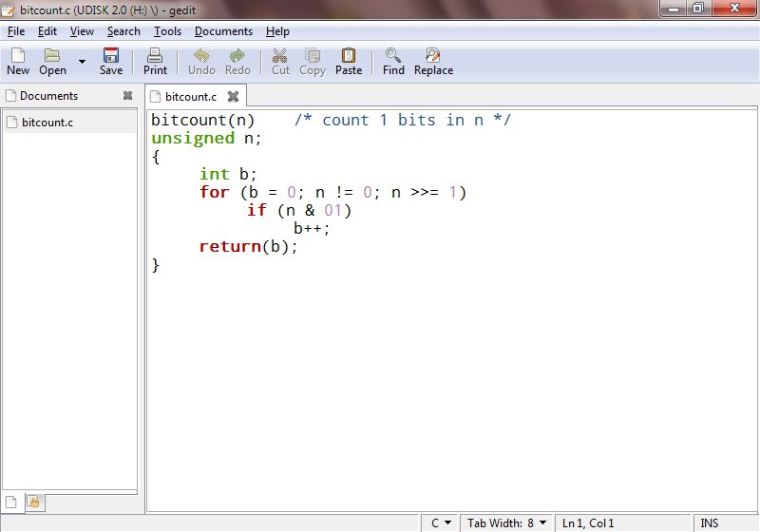Open the C language highlight dropdown

point(440,523)
